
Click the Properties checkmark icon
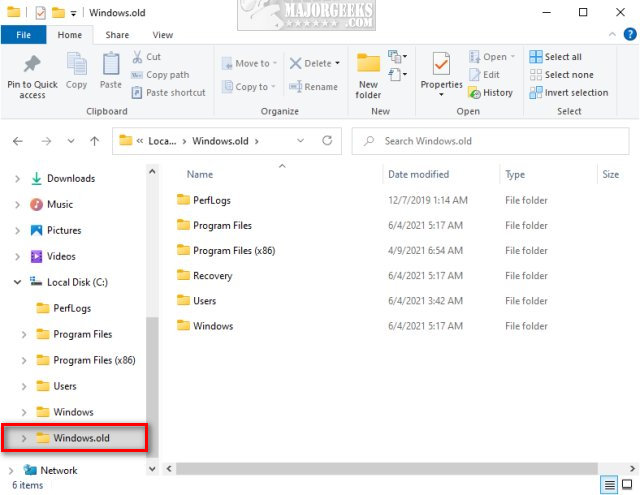coord(441,64)
